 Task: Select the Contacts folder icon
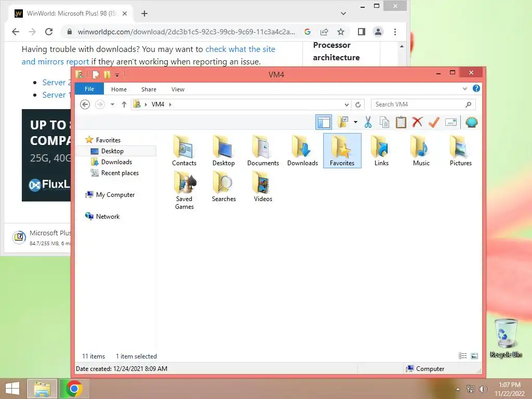(184, 151)
